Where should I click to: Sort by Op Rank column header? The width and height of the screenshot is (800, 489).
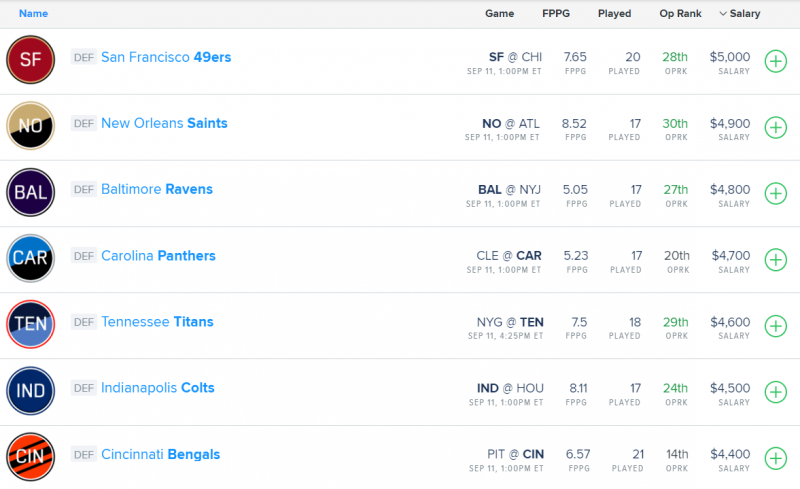click(680, 14)
